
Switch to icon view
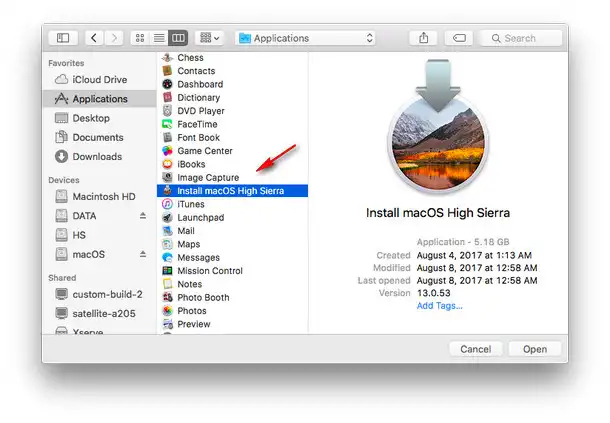140,38
